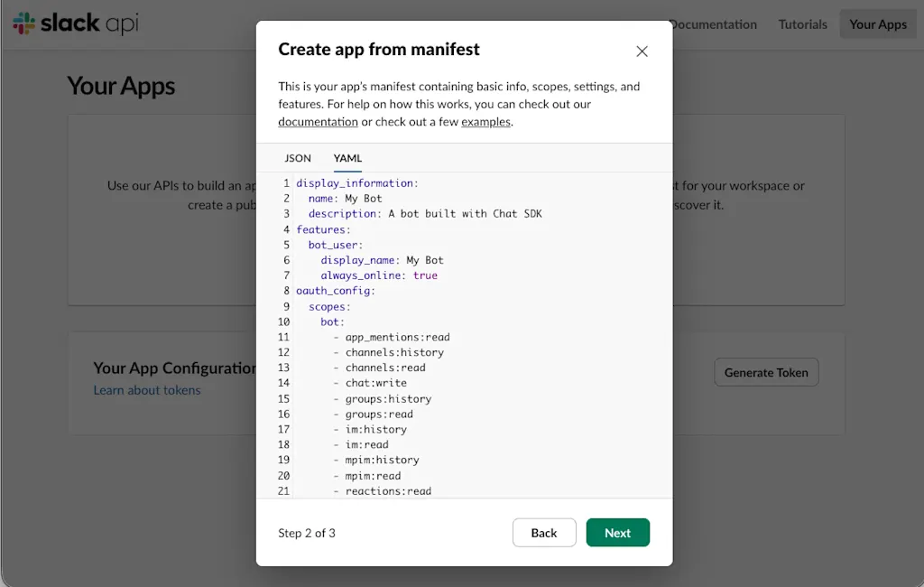
Task: Click the features: line
Action: click(x=323, y=229)
